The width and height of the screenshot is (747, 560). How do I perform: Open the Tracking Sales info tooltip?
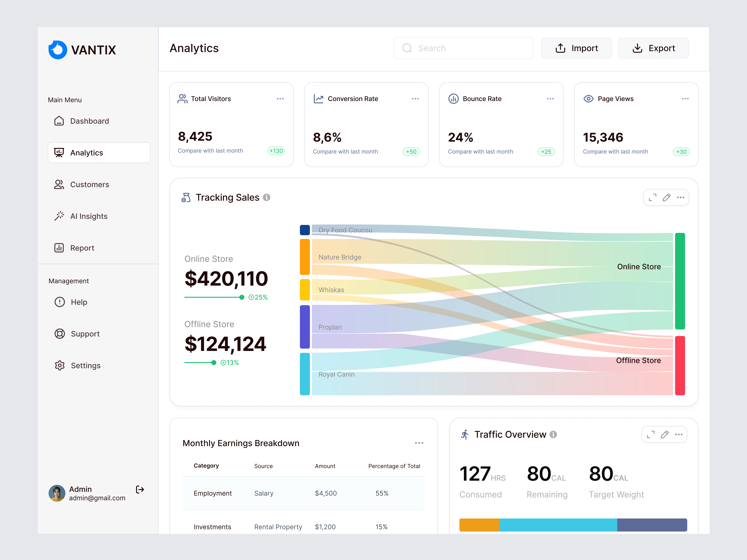(266, 197)
